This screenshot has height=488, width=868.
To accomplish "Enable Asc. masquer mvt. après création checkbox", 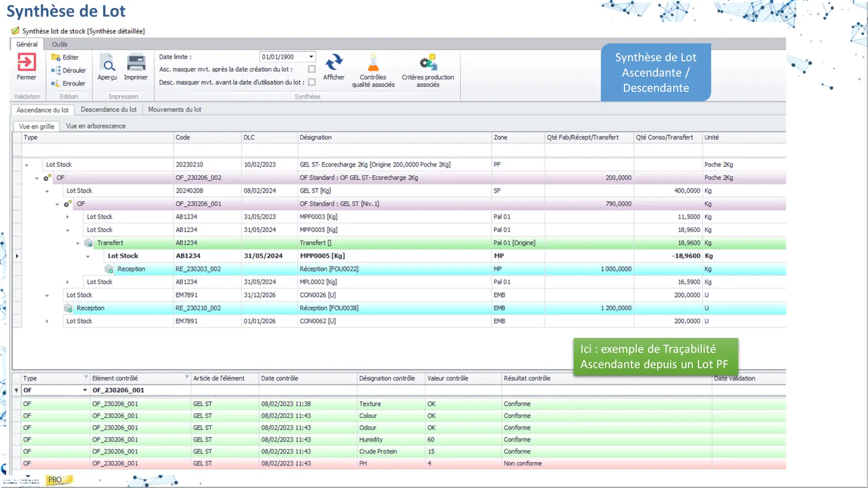I will [312, 69].
